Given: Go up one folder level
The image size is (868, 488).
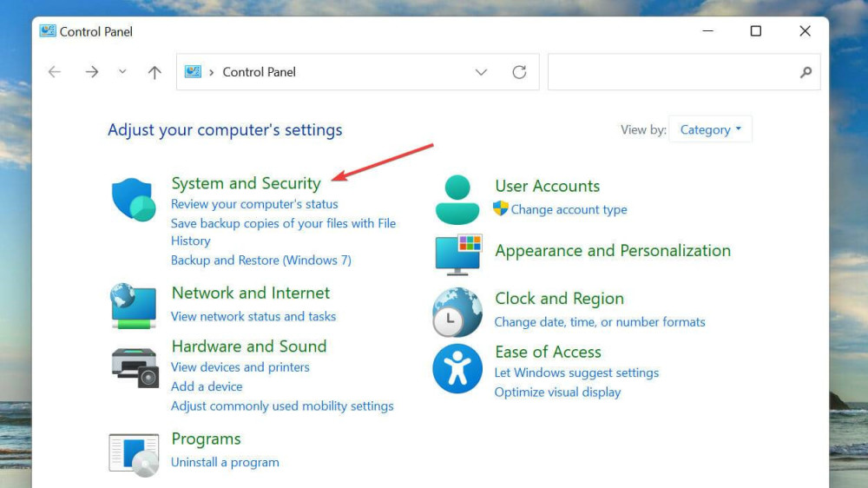Looking at the screenshot, I should click(155, 72).
